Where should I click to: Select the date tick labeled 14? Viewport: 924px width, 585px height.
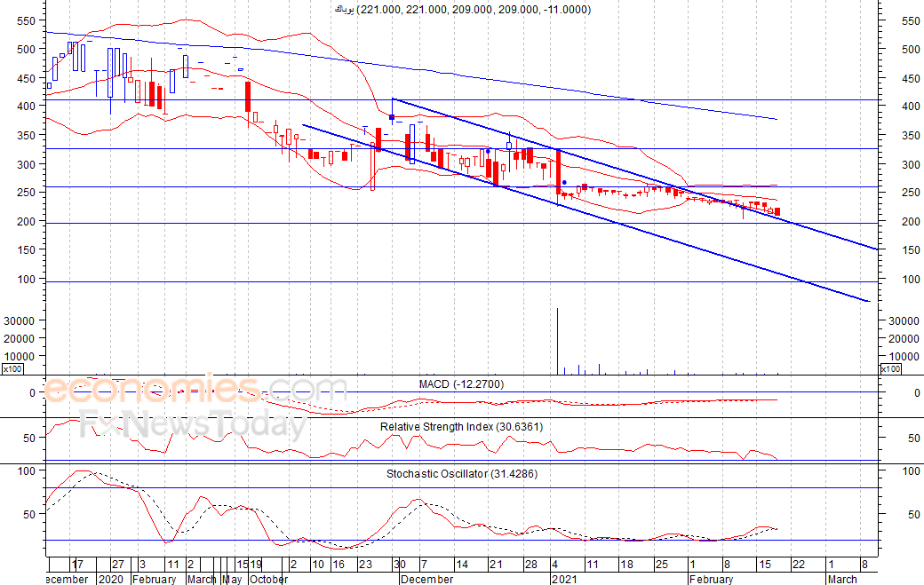point(462,565)
